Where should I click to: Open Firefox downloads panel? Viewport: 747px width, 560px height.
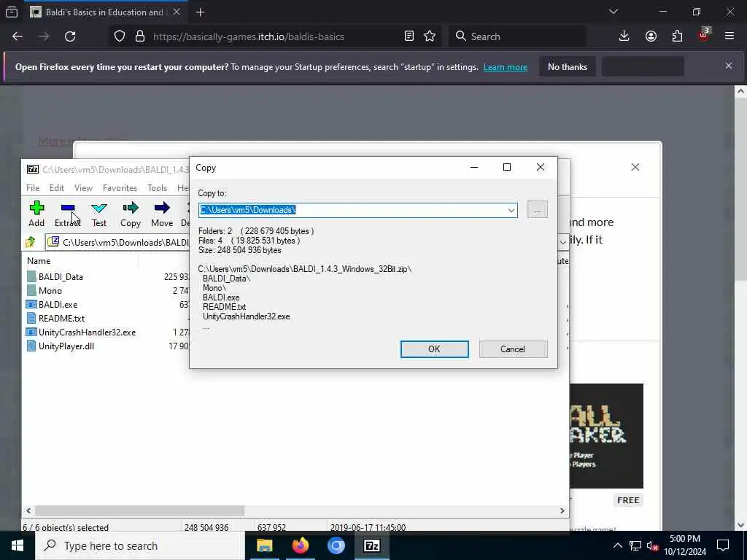coord(624,36)
